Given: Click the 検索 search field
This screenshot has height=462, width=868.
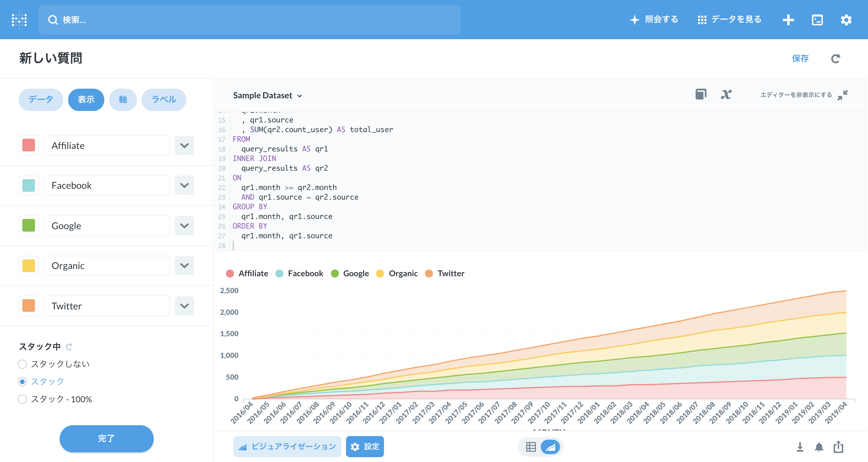Looking at the screenshot, I should click(249, 20).
